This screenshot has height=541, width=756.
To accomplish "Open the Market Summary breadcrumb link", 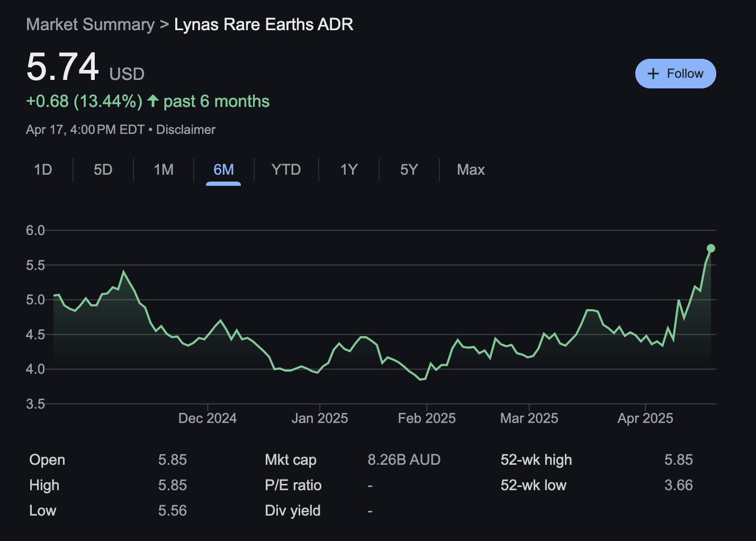I will coord(90,24).
